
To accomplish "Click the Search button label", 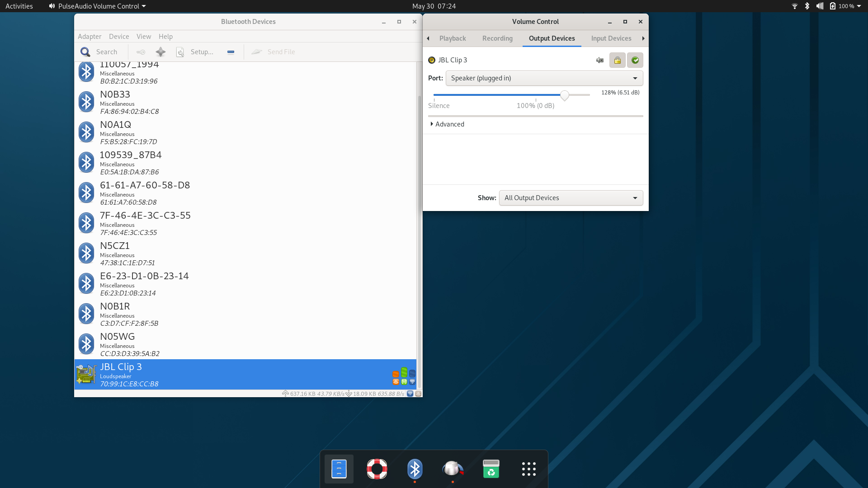I will [x=107, y=52].
